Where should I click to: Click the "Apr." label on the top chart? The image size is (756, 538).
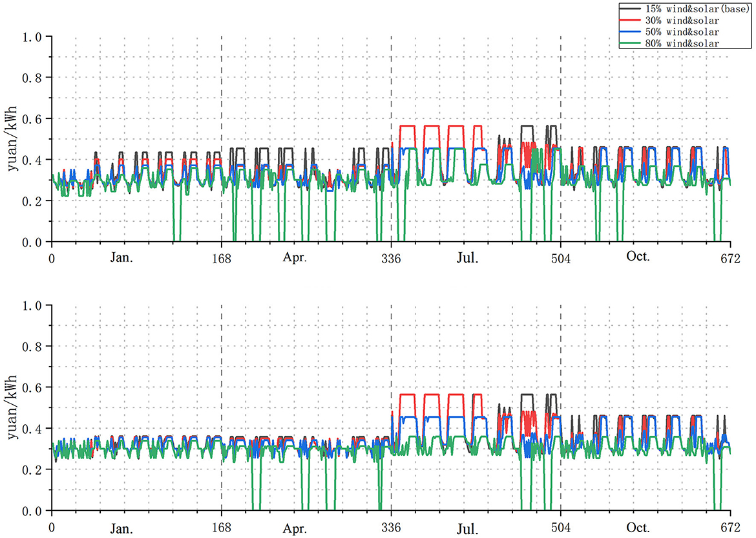[x=295, y=257]
